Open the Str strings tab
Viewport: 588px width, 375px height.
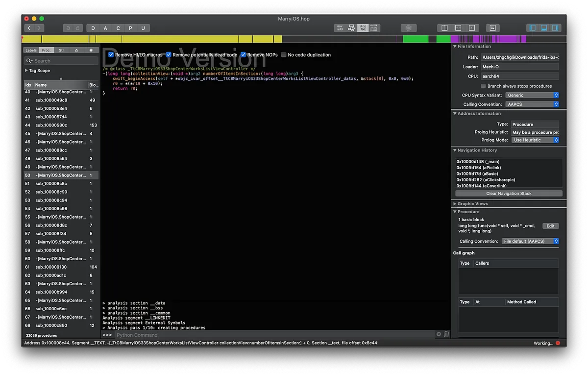pos(61,50)
